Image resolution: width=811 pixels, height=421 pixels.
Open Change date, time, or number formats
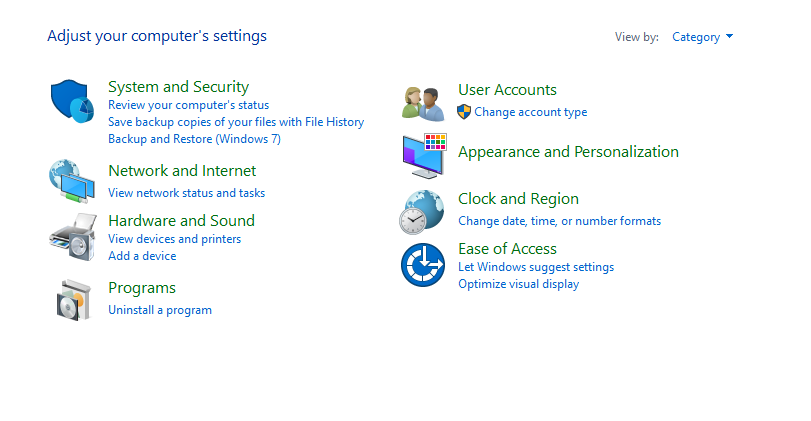(x=559, y=221)
